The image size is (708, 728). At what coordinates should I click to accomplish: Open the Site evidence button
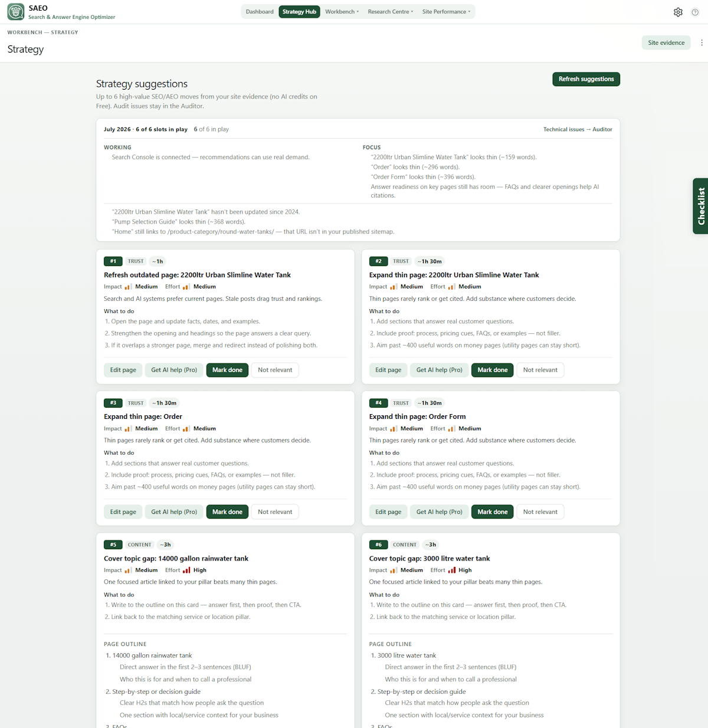tap(666, 42)
